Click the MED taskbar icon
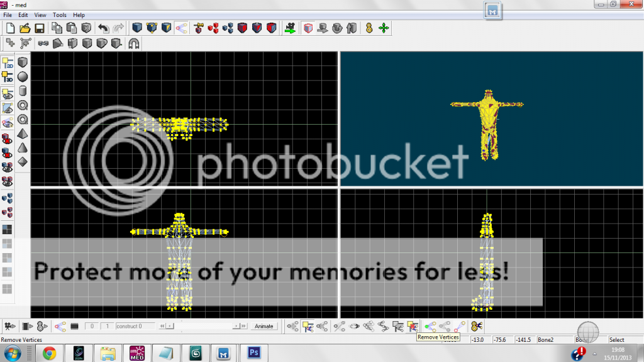Image resolution: width=644 pixels, height=362 pixels. click(x=136, y=353)
